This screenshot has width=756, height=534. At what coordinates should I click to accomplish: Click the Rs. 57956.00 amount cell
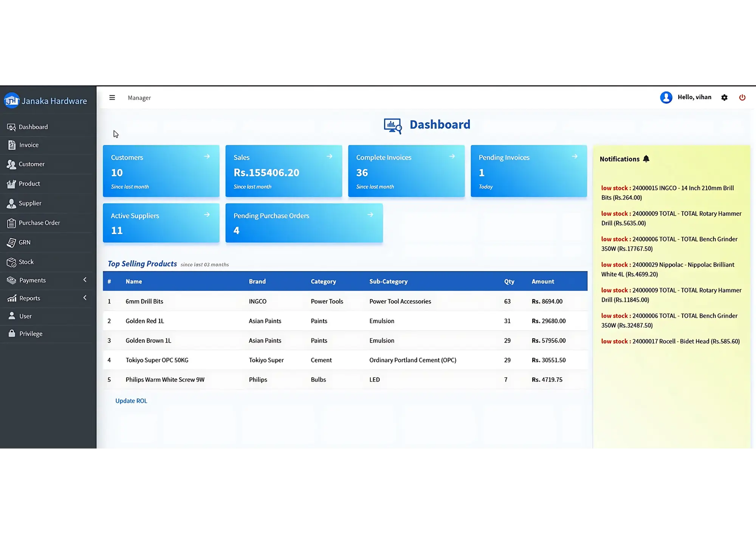click(548, 341)
